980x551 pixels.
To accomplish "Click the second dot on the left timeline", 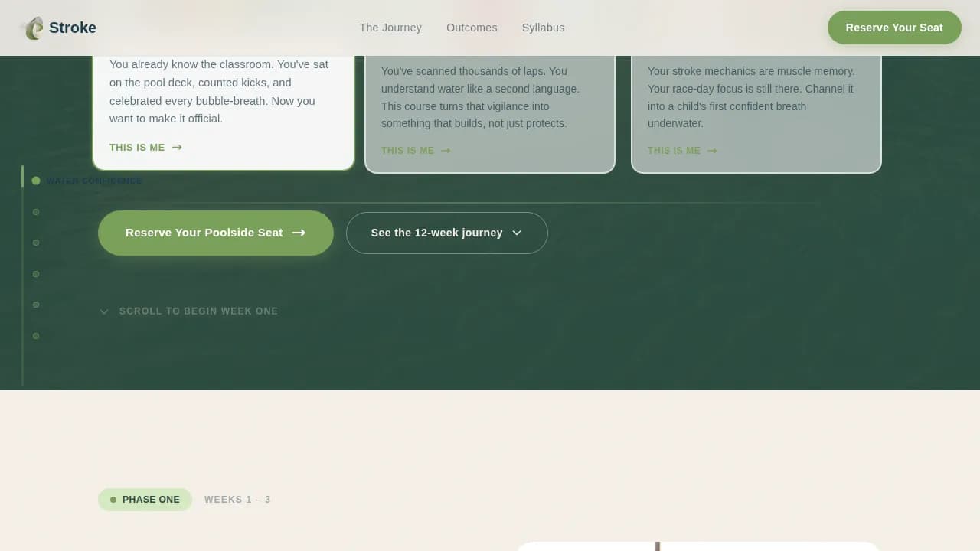I will coord(35,212).
